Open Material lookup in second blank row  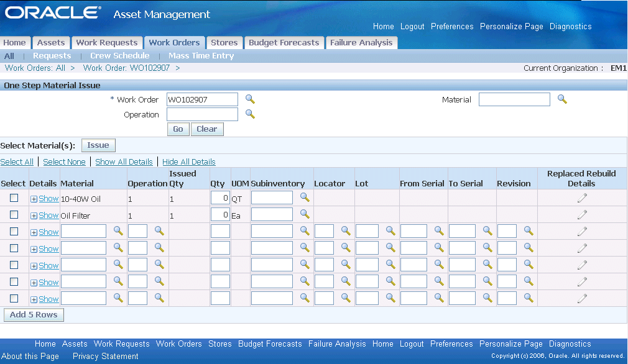[x=118, y=248]
